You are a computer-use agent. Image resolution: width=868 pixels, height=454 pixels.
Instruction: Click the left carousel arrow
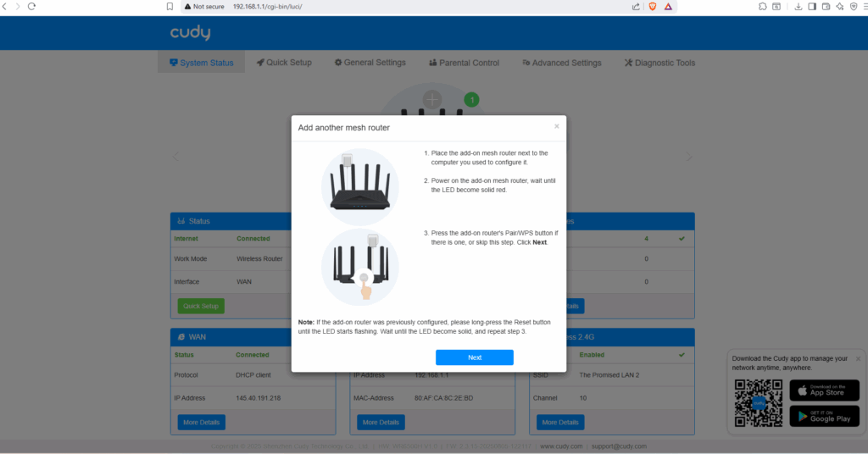(x=175, y=157)
